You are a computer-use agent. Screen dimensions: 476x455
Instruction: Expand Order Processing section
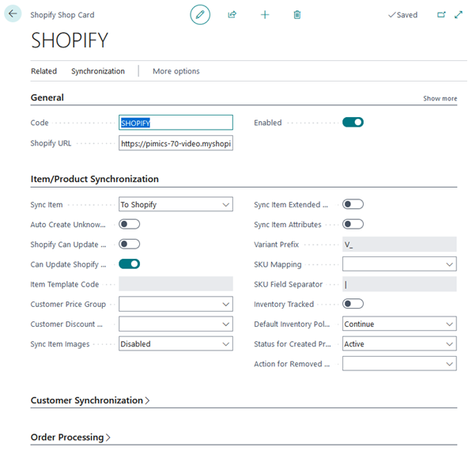[70, 438]
